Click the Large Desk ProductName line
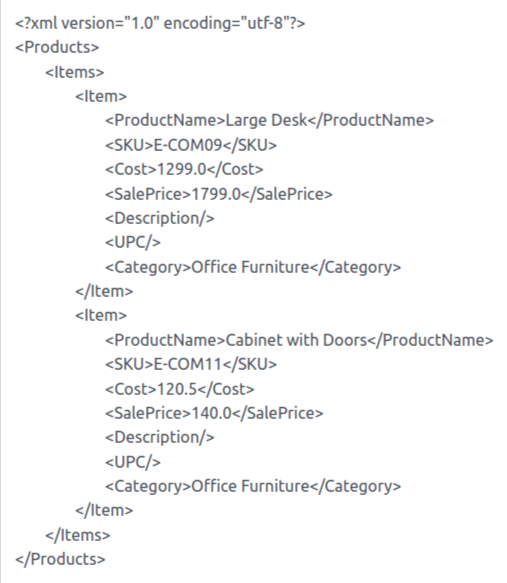Viewport: 507px width, 583px height. click(x=269, y=120)
